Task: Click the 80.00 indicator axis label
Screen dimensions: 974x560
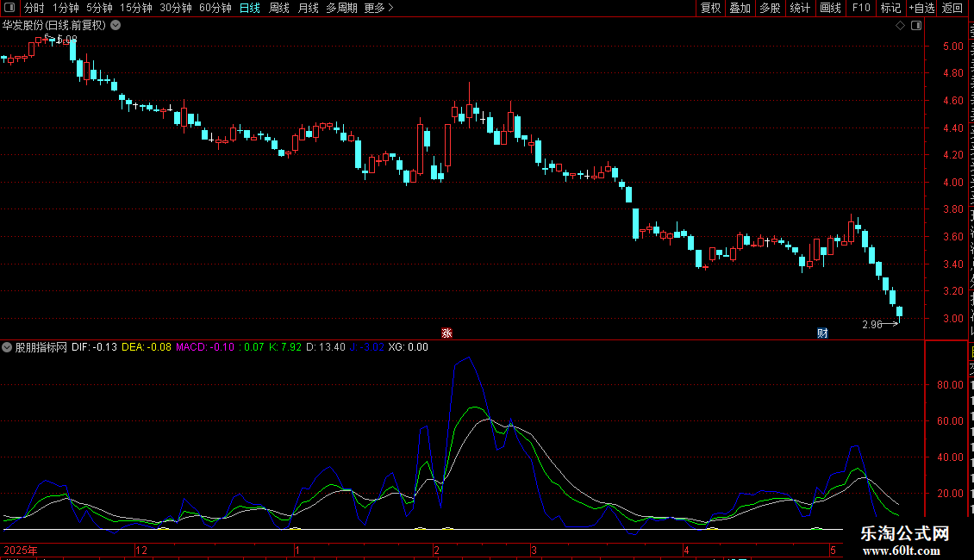Action: tap(951, 385)
